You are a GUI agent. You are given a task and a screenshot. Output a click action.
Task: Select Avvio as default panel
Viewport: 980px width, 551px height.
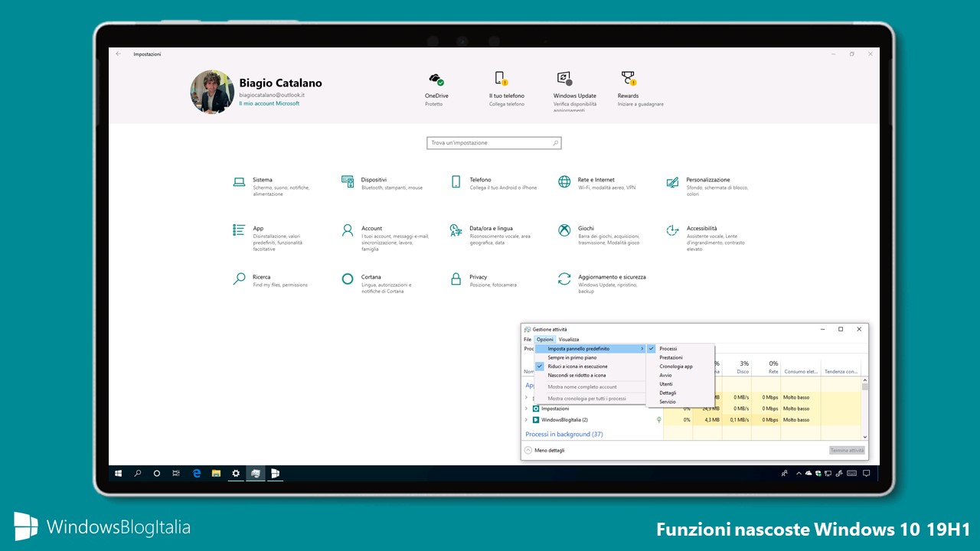[x=681, y=375]
